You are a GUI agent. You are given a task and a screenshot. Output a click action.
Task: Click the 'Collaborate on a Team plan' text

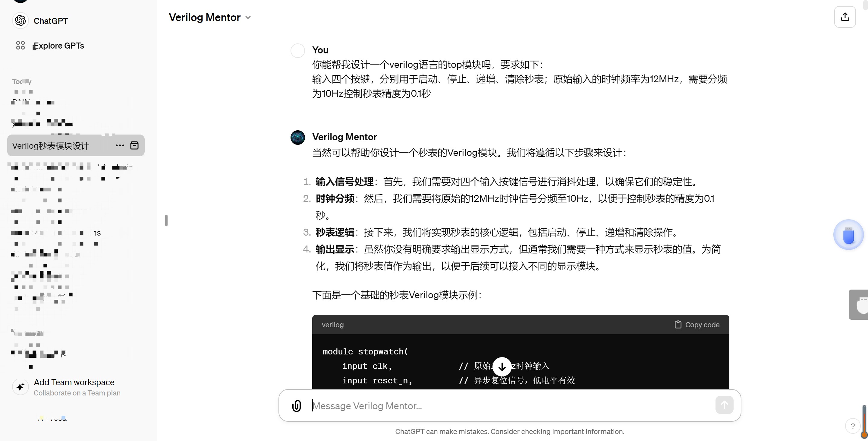coord(77,393)
